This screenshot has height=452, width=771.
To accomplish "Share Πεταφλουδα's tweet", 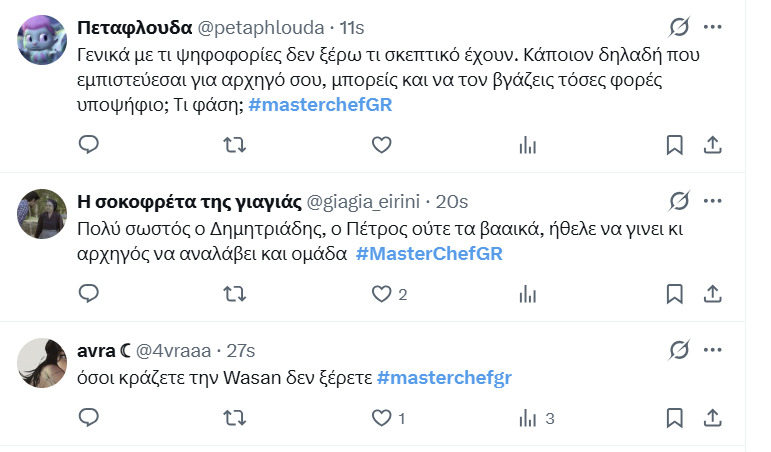I will pyautogui.click(x=713, y=145).
